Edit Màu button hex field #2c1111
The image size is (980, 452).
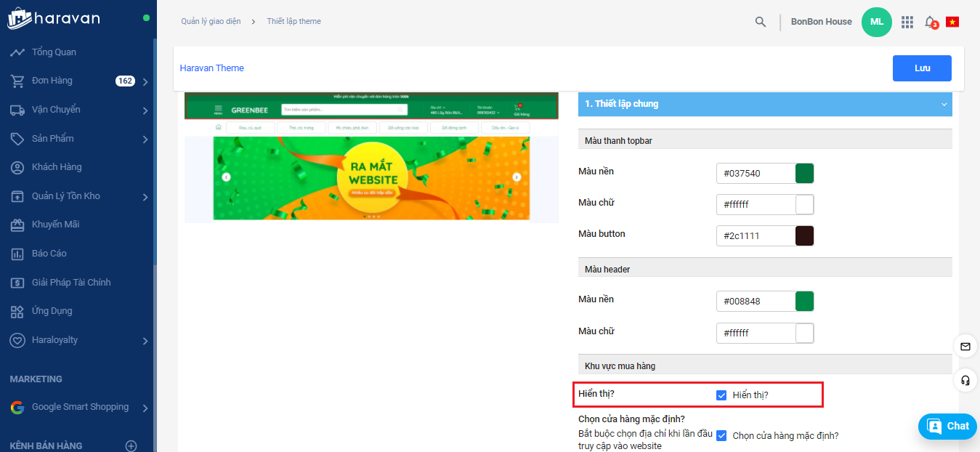click(756, 236)
